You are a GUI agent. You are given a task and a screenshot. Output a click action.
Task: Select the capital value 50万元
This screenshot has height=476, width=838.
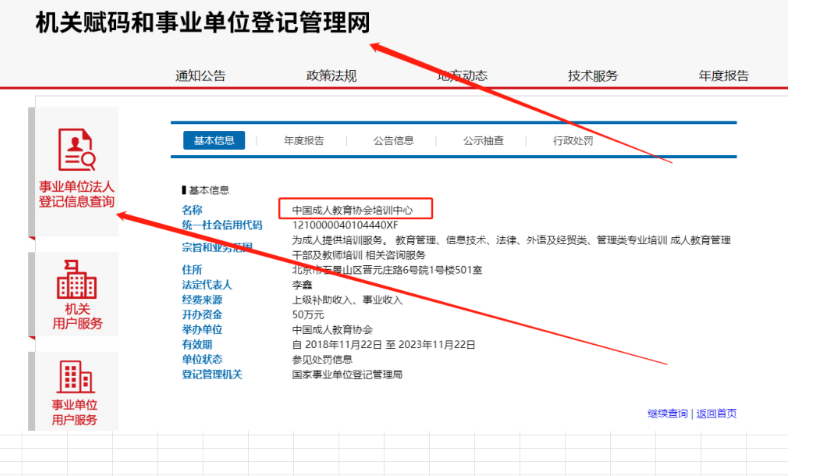308,315
